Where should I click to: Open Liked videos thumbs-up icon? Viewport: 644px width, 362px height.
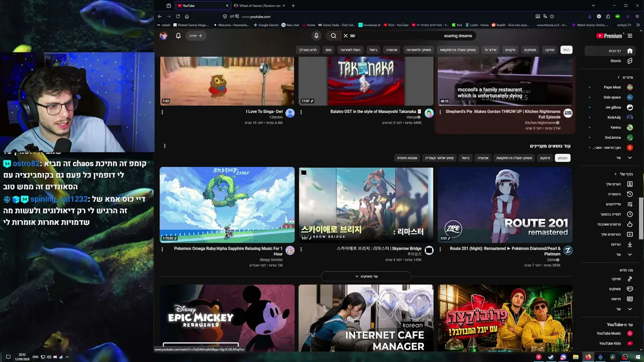tap(630, 224)
